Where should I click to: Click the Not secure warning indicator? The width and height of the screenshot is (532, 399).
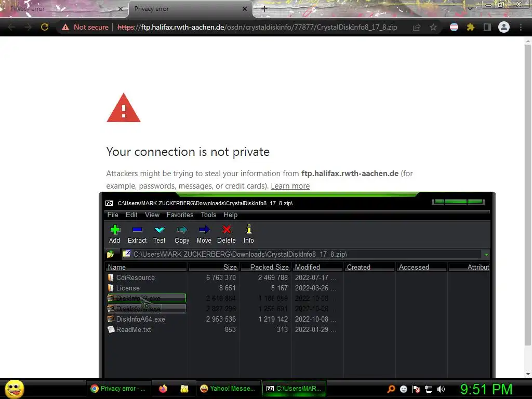pyautogui.click(x=85, y=27)
